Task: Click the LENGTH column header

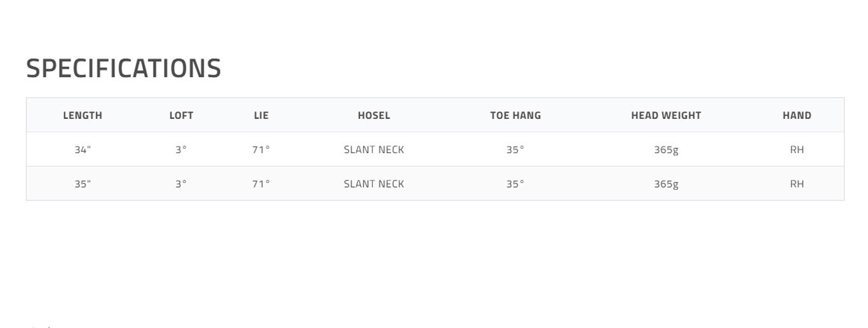Action: point(83,115)
